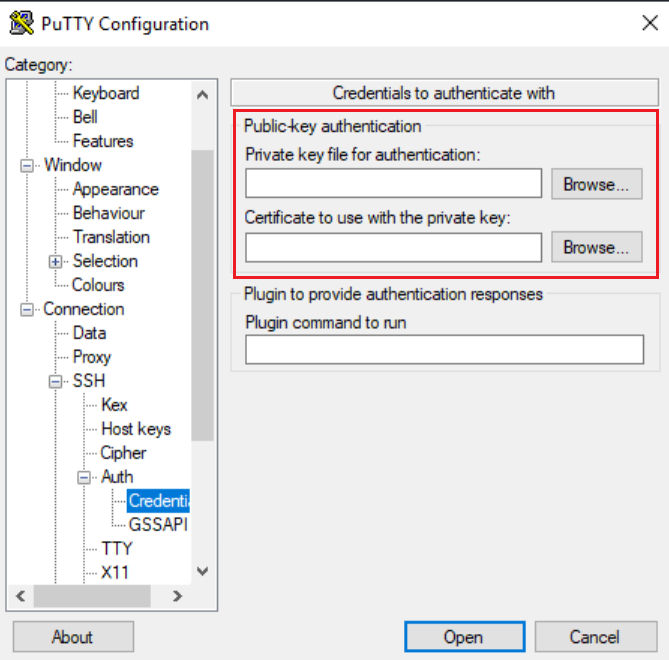Browse for the private key file

(596, 184)
